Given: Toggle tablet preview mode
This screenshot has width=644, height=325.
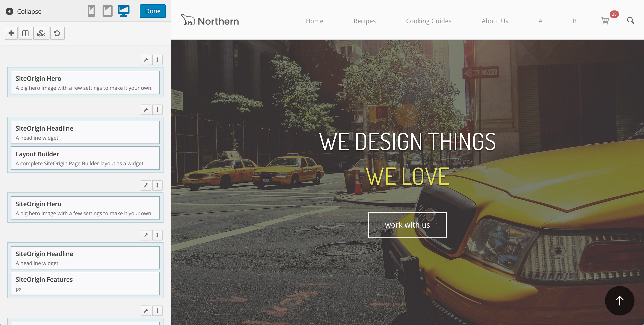Looking at the screenshot, I should [108, 11].
